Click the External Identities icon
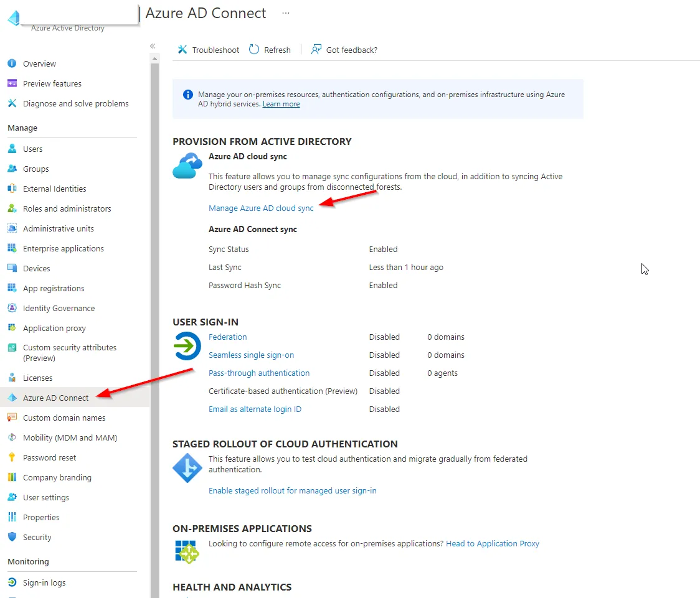 tap(12, 188)
